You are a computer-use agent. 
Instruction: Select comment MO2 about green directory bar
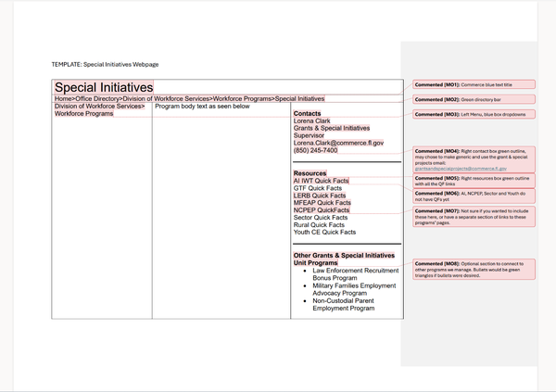pyautogui.click(x=474, y=98)
